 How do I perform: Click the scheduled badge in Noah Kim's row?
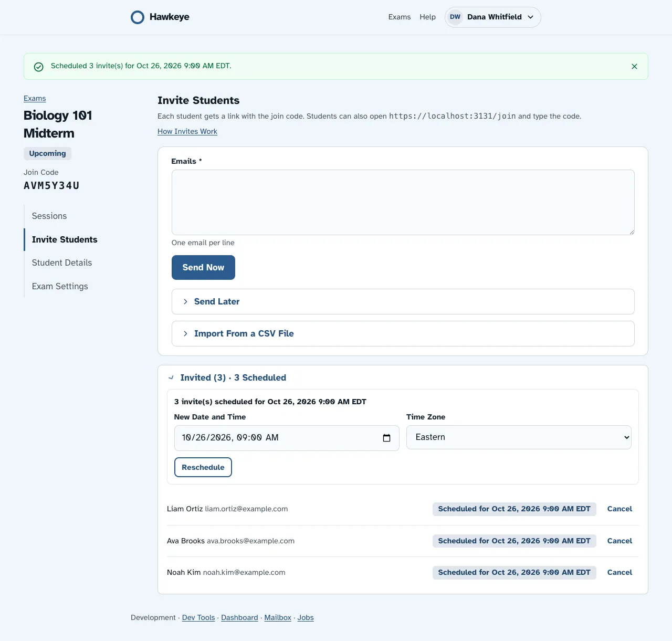[514, 572]
